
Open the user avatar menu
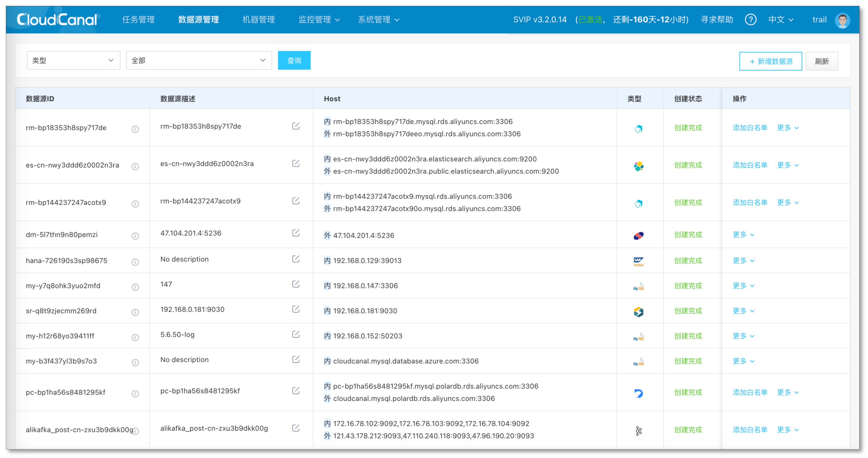click(842, 20)
